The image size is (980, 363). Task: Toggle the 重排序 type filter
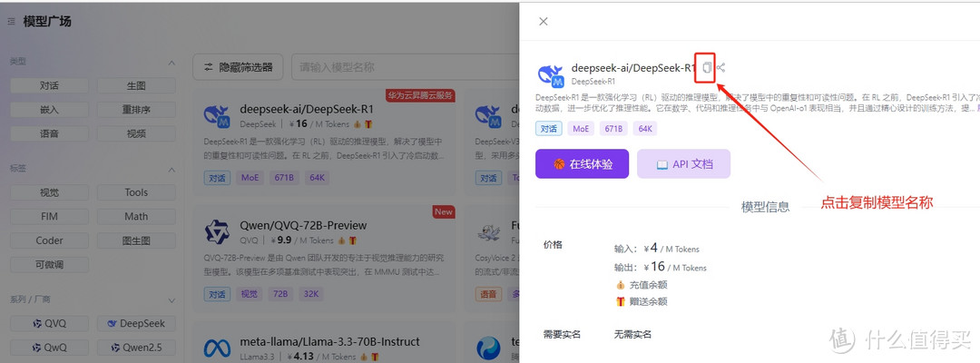point(136,109)
